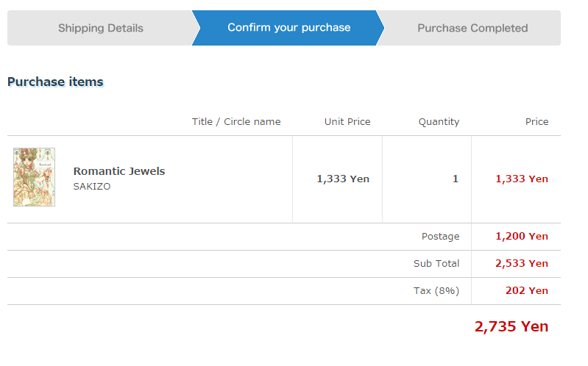This screenshot has width=588, height=366.
Task: Select the quantity value 1
Action: (456, 179)
